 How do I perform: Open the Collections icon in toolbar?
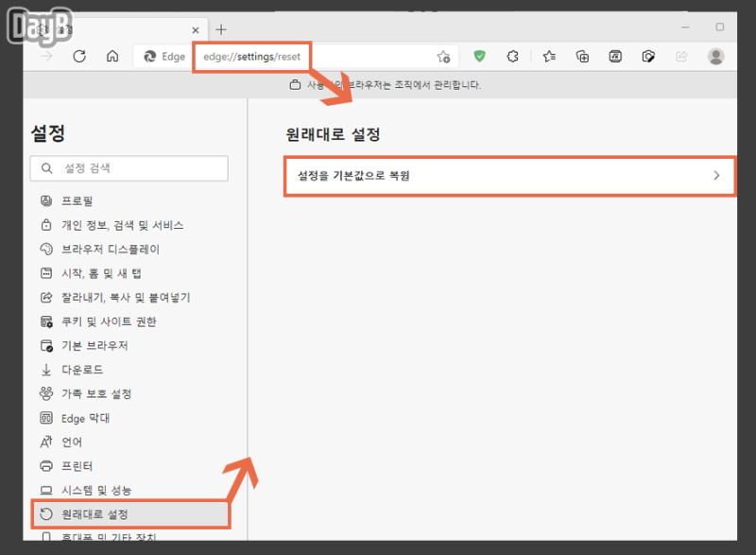(x=582, y=57)
